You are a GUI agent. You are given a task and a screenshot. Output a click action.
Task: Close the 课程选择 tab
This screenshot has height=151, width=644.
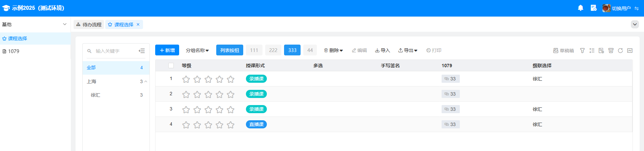(x=138, y=24)
